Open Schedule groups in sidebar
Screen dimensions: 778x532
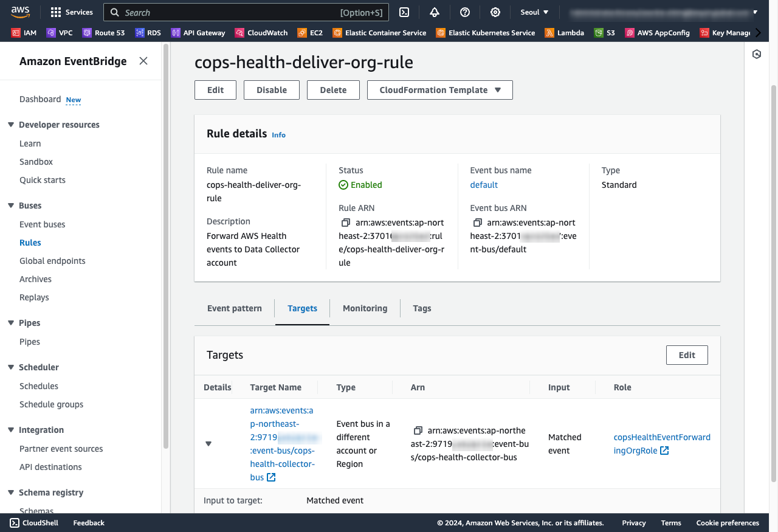(x=51, y=404)
